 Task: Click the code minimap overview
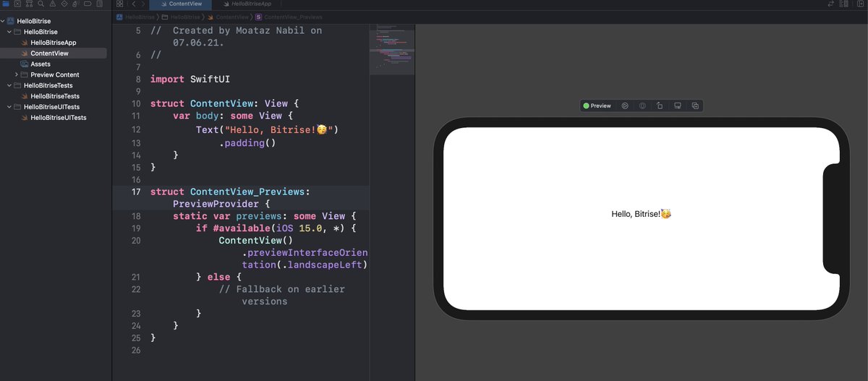coord(391,49)
